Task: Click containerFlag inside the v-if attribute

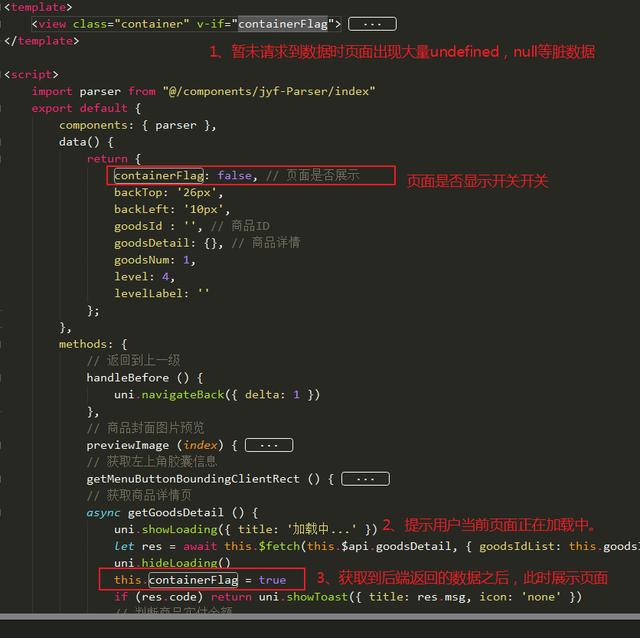Action: 283,24
